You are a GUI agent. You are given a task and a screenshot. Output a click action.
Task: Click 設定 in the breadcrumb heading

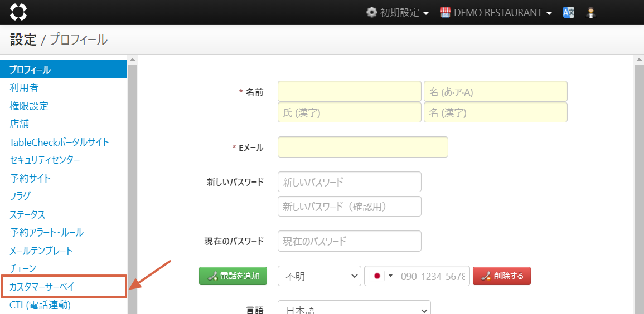[x=23, y=40]
